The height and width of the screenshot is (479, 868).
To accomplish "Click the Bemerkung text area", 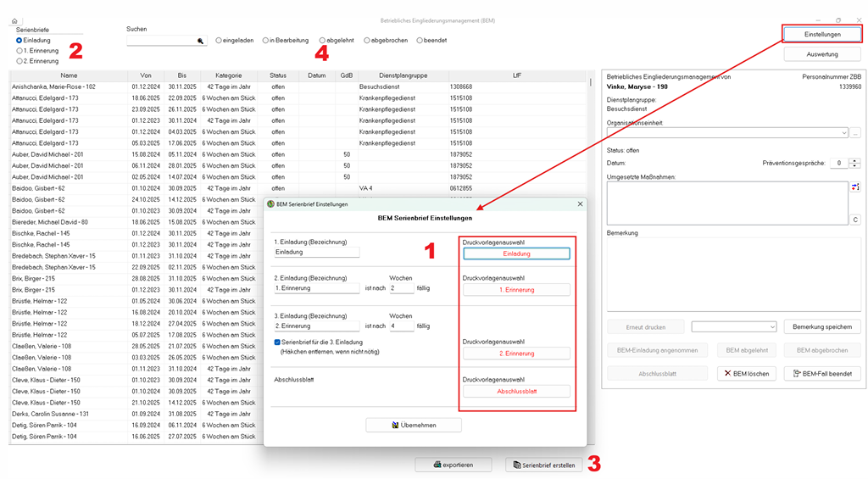I will (734, 275).
